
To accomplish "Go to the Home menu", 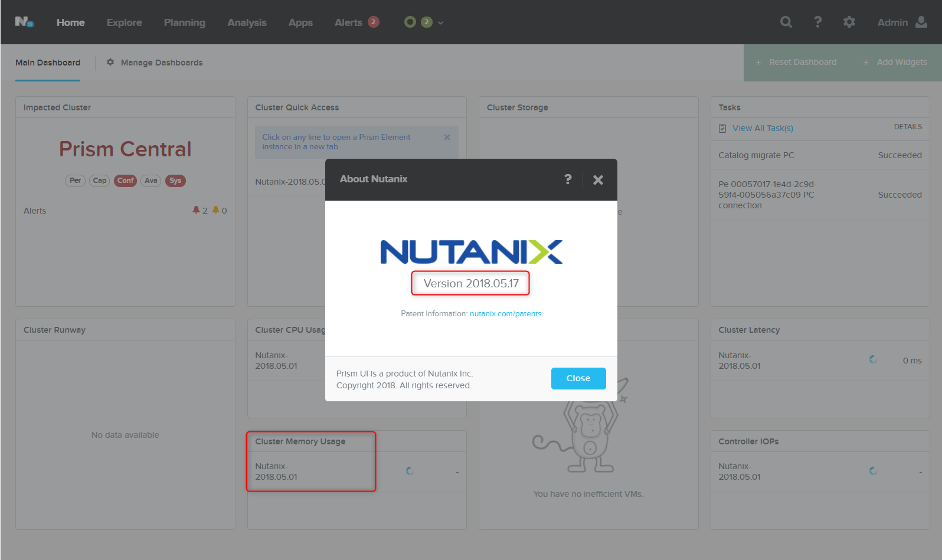I will click(x=71, y=22).
